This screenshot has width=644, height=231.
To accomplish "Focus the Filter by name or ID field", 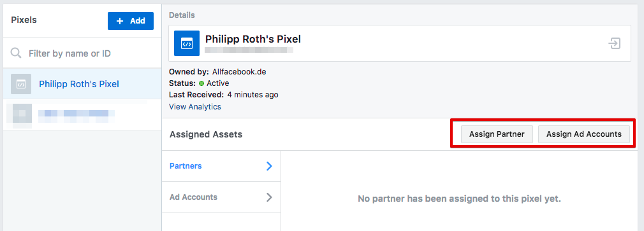I will pyautogui.click(x=82, y=53).
